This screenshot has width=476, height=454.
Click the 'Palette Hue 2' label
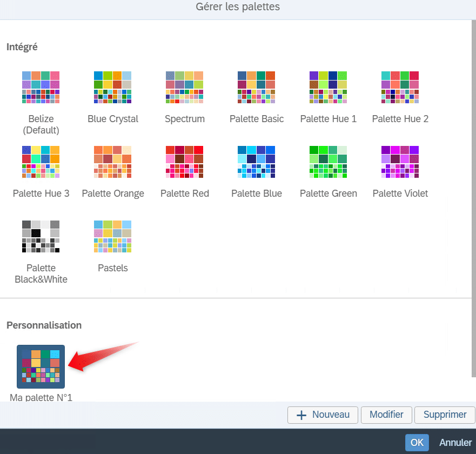(x=400, y=119)
